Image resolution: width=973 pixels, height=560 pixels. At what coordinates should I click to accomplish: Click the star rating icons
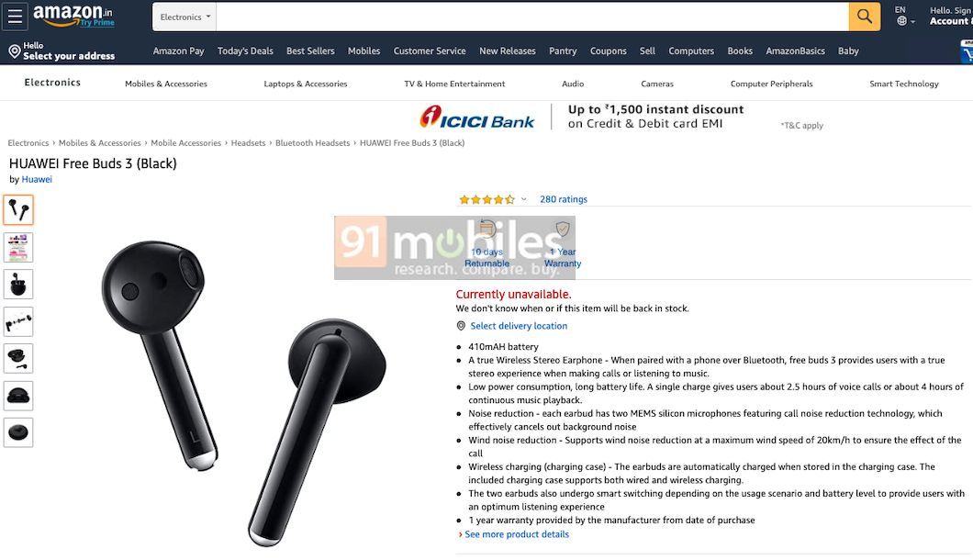click(486, 199)
